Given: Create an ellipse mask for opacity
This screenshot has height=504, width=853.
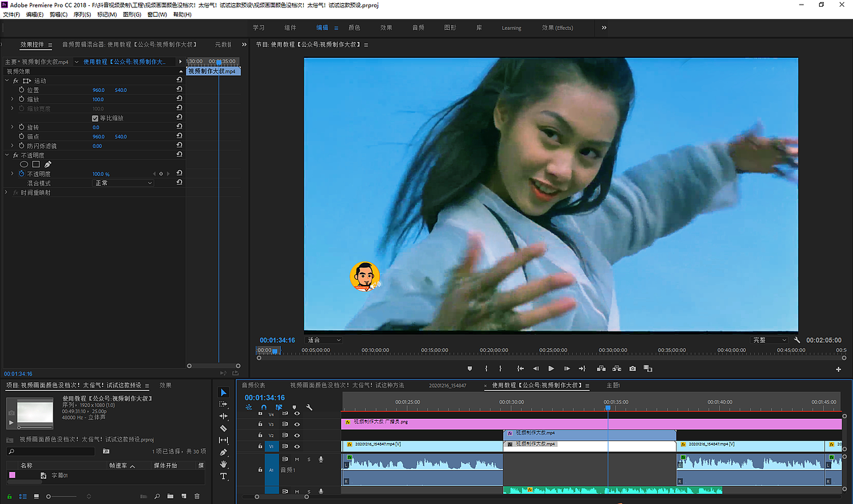Looking at the screenshot, I should [24, 164].
